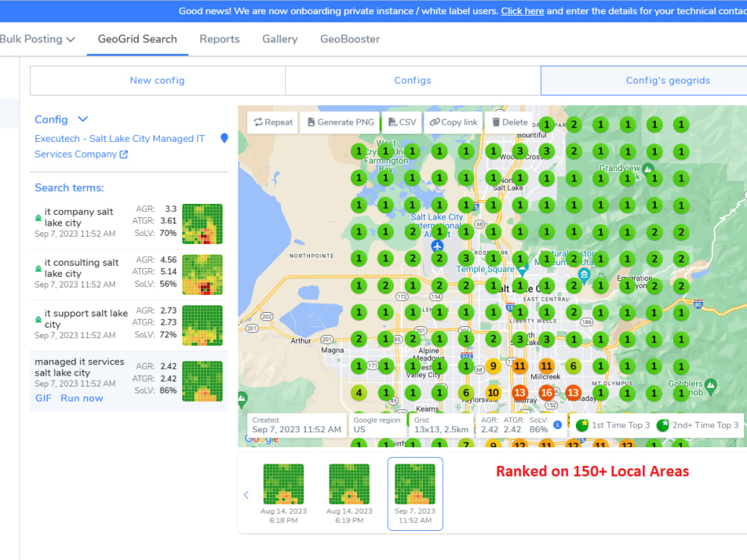Open heatmap thumbnail for it company term

coord(202,224)
